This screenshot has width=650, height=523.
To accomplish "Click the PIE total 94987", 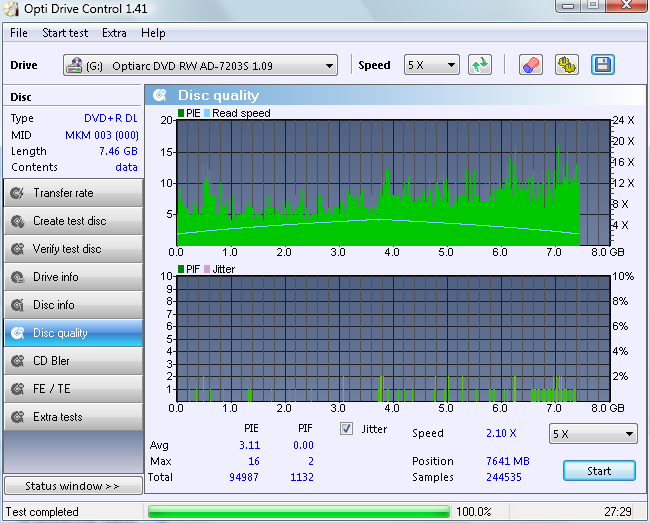I will point(244,477).
